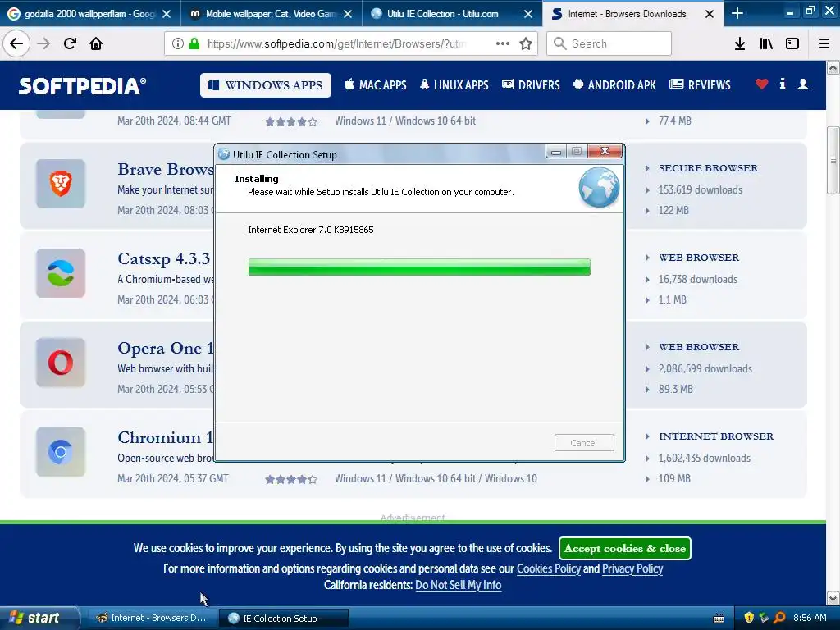
Task: Open Windows Apps section on Softpedia
Action: coord(266,85)
